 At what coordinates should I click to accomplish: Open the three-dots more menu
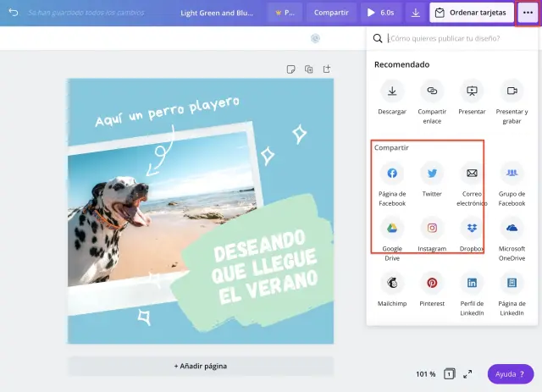(x=528, y=13)
